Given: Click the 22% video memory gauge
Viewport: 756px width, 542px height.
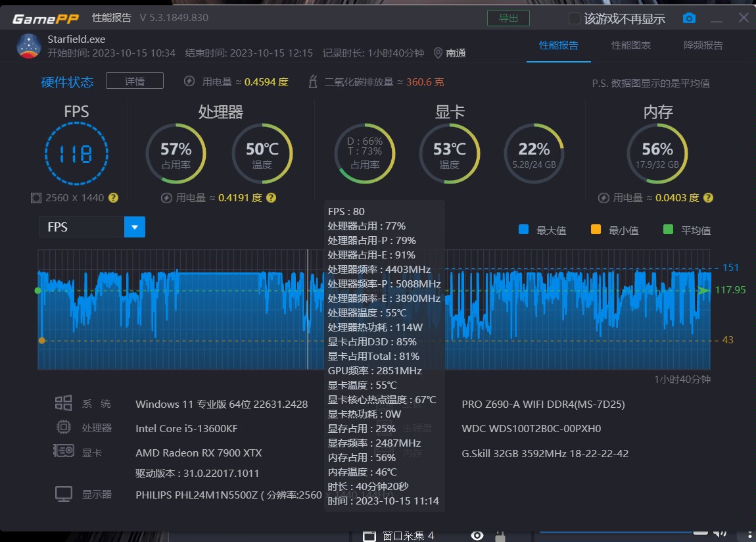Looking at the screenshot, I should pyautogui.click(x=534, y=154).
